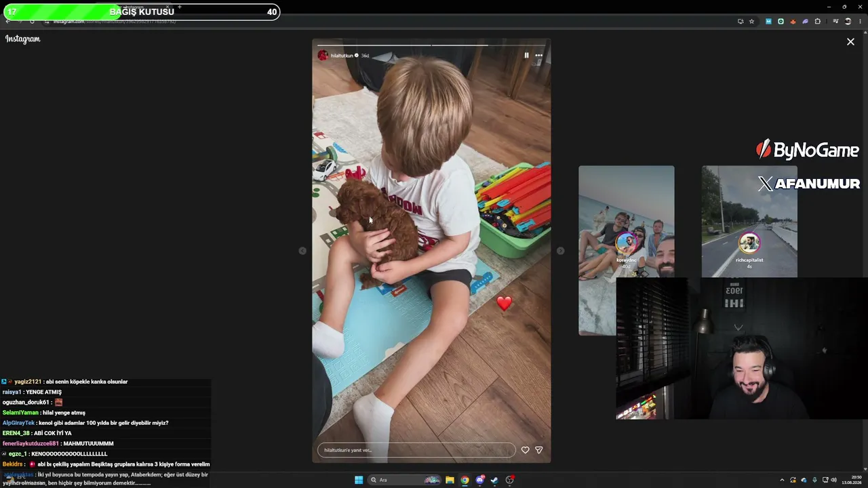The image size is (868, 488).
Task: Bookmark this page with the star icon
Action: point(751,21)
